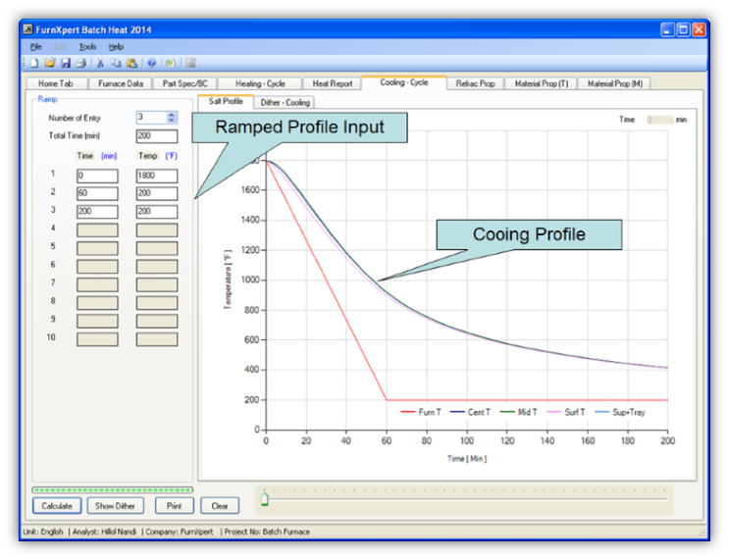This screenshot has width=729, height=560.
Task: Click Analyst: Hillol Nandi in status bar
Action: pyautogui.click(x=105, y=532)
